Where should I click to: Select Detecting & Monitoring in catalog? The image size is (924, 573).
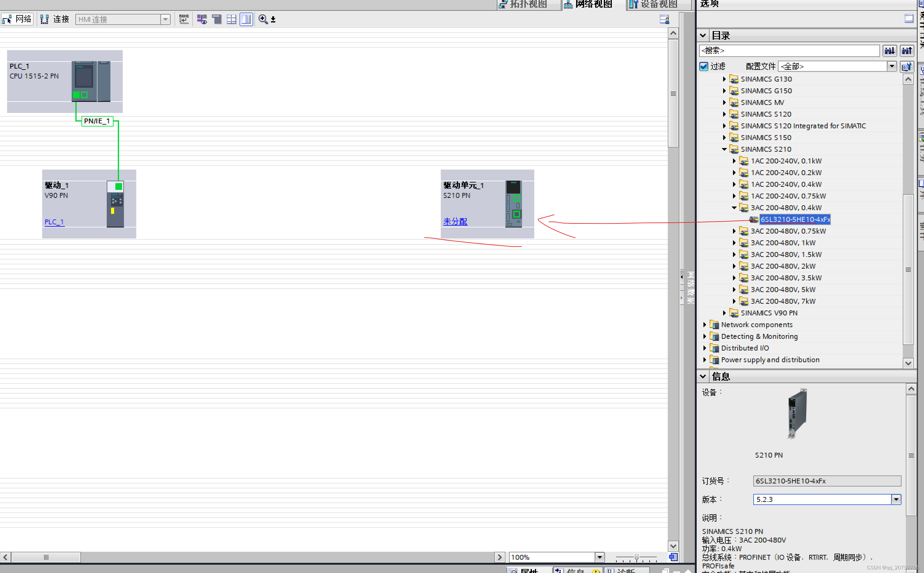click(x=759, y=337)
